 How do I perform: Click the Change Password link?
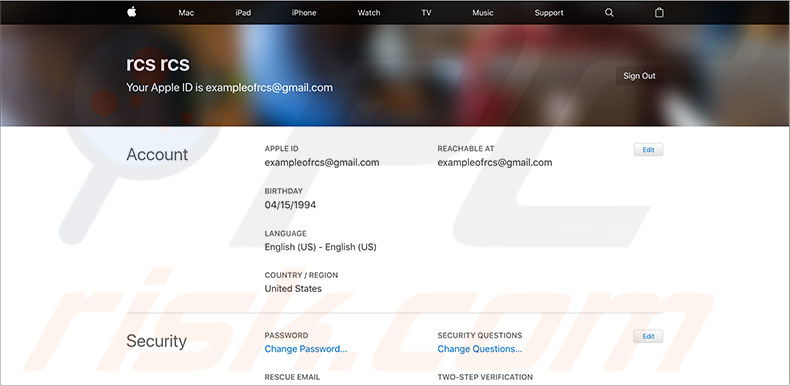click(x=306, y=349)
